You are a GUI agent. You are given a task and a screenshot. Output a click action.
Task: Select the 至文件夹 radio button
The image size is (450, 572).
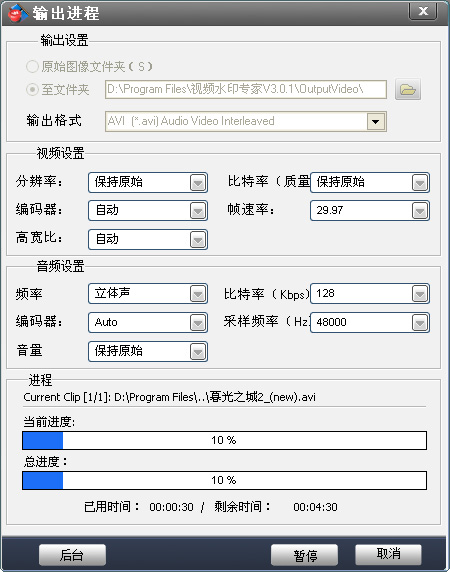point(32,89)
